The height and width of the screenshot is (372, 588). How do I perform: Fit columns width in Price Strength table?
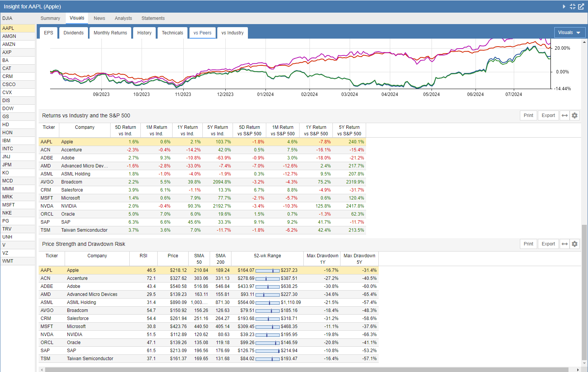[x=565, y=244]
